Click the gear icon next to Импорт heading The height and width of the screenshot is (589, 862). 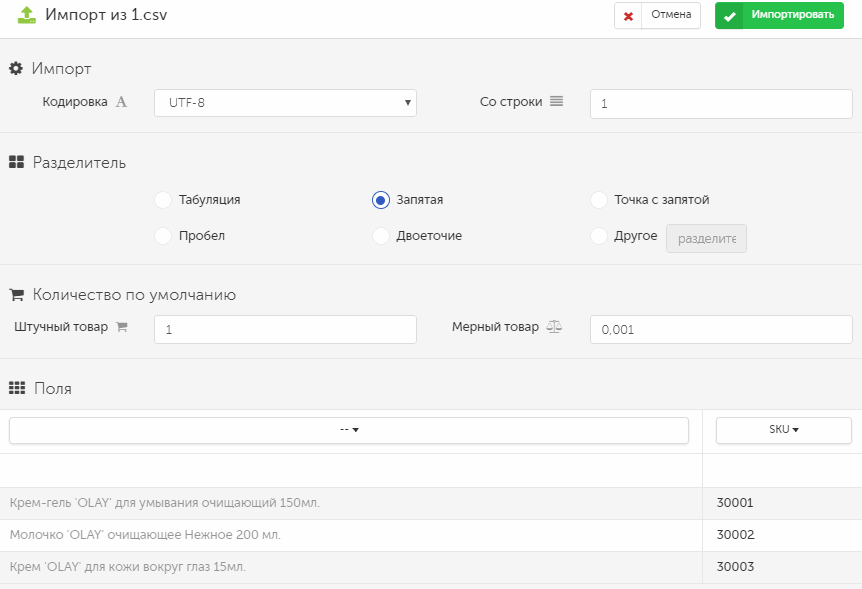16,68
